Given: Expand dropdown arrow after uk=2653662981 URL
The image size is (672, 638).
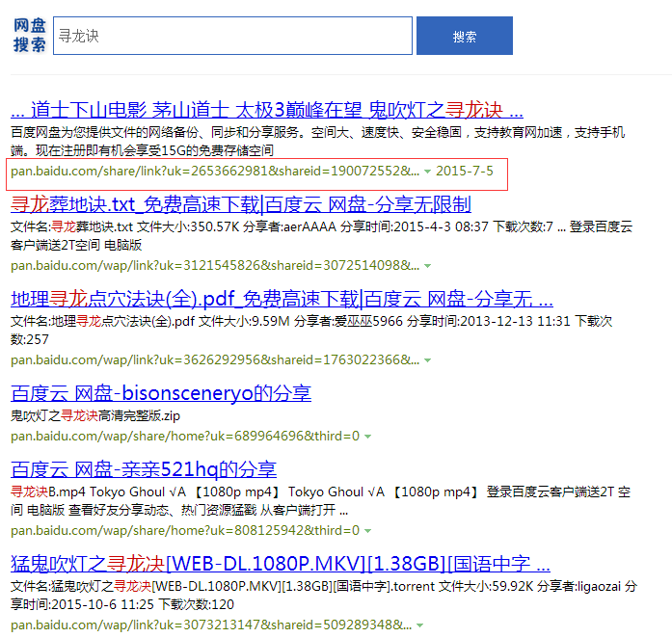Looking at the screenshot, I should point(427,172).
